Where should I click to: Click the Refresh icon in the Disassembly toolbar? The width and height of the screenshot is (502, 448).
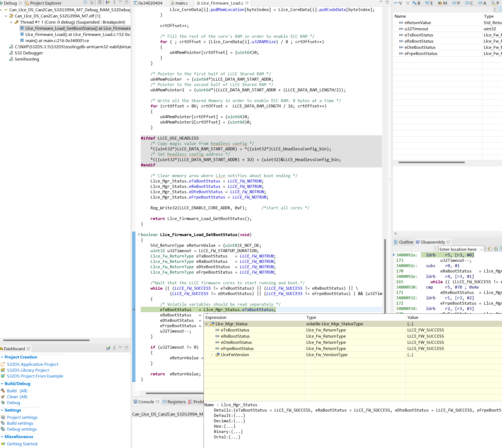click(x=489, y=249)
